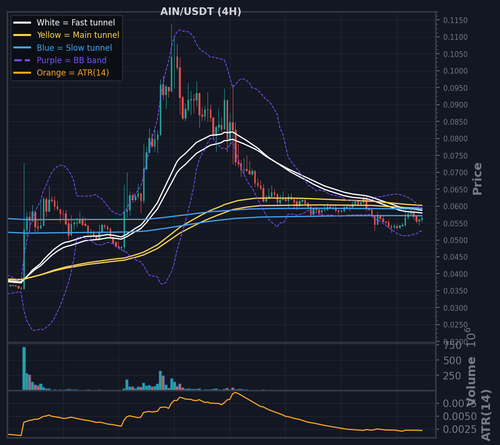The height and width of the screenshot is (445, 500).
Task: Click the 0.1100 price axis label
Action: (455, 37)
